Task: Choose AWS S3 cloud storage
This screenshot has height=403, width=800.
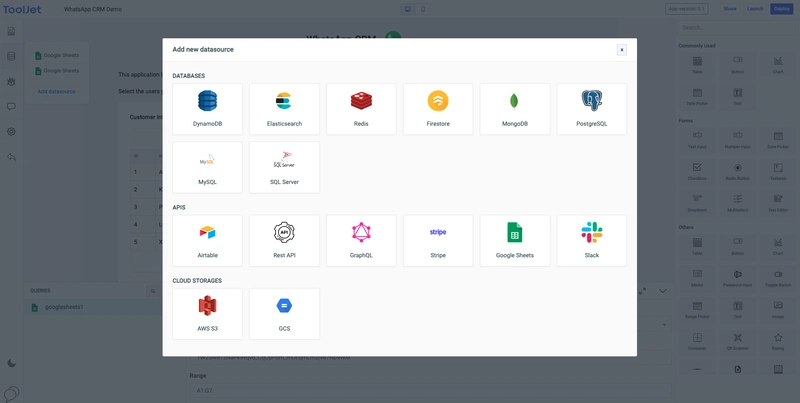Action: (208, 314)
